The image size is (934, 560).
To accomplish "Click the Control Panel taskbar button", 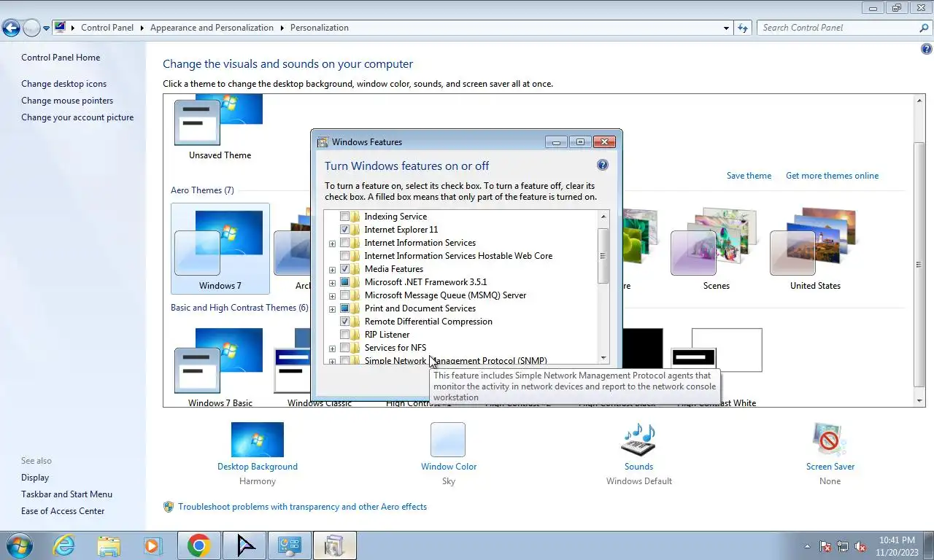I will tap(290, 545).
